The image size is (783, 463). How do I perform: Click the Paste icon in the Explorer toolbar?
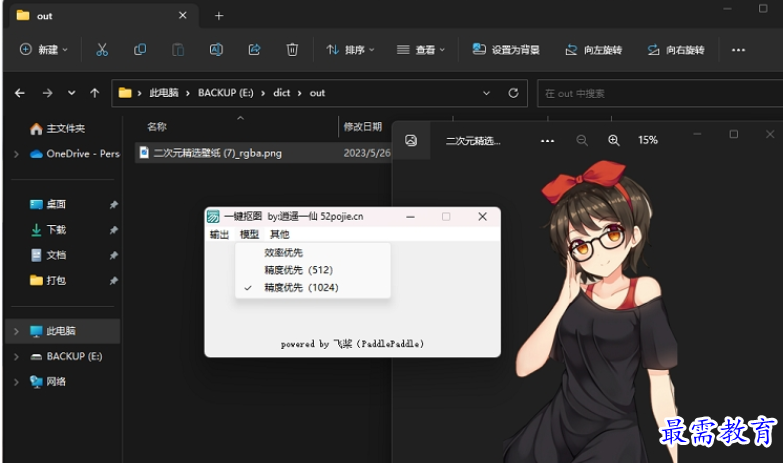point(178,49)
